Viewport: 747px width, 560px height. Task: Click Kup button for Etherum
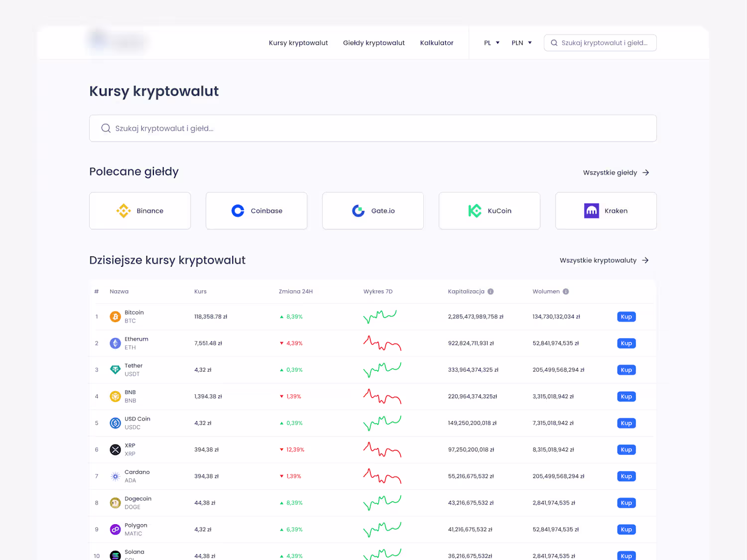click(626, 343)
